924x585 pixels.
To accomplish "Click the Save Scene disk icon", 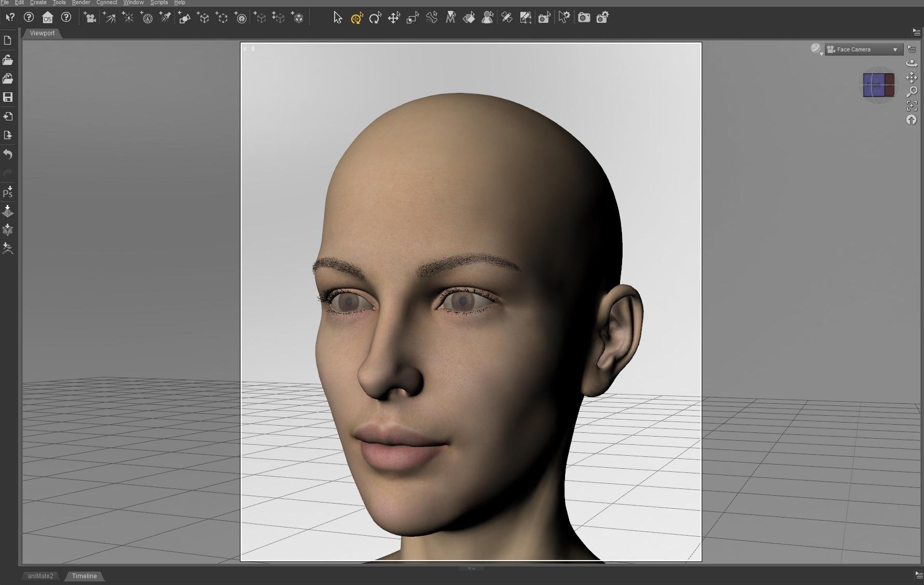I will (x=8, y=97).
